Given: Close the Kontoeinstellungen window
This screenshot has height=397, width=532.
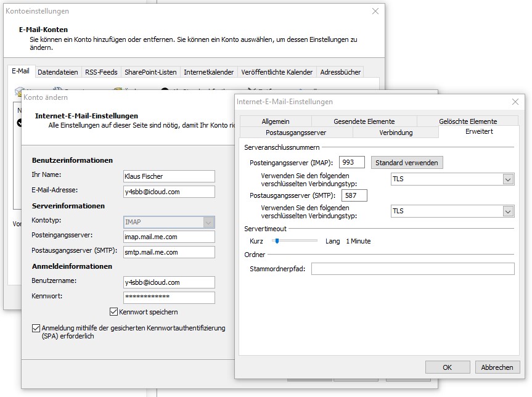Looking at the screenshot, I should 375,11.
